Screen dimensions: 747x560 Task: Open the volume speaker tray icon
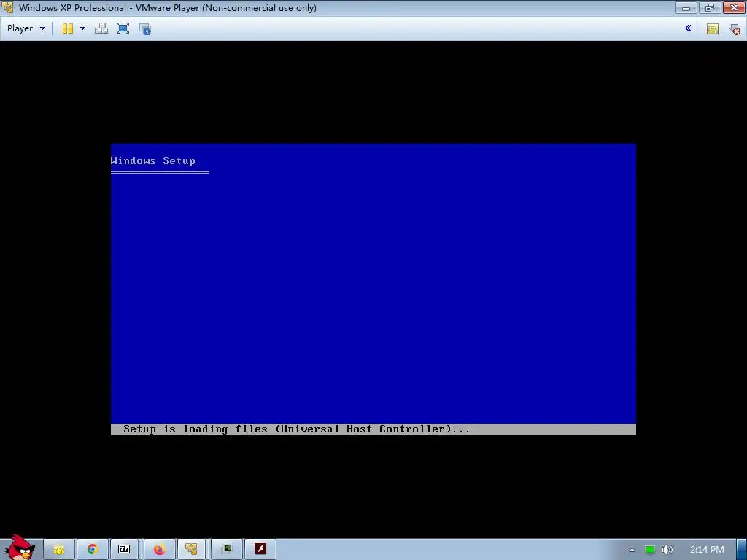pos(667,550)
